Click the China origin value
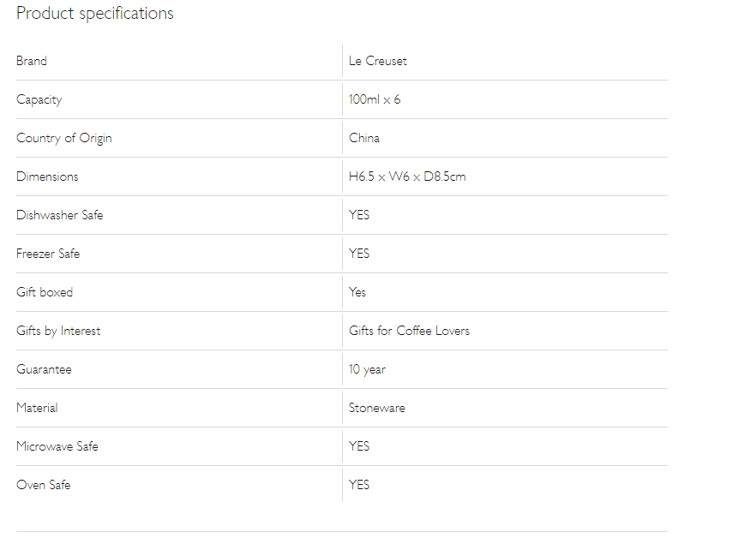Screen dimensions: 756x544 [364, 138]
